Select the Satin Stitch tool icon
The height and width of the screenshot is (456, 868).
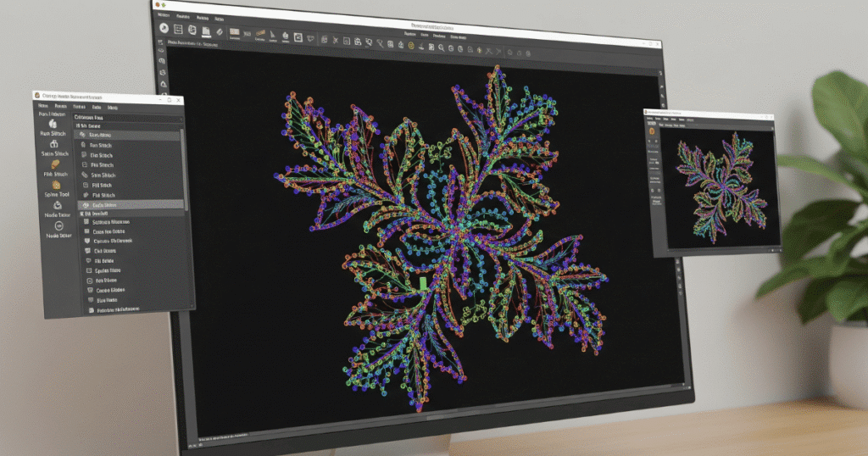(54, 144)
